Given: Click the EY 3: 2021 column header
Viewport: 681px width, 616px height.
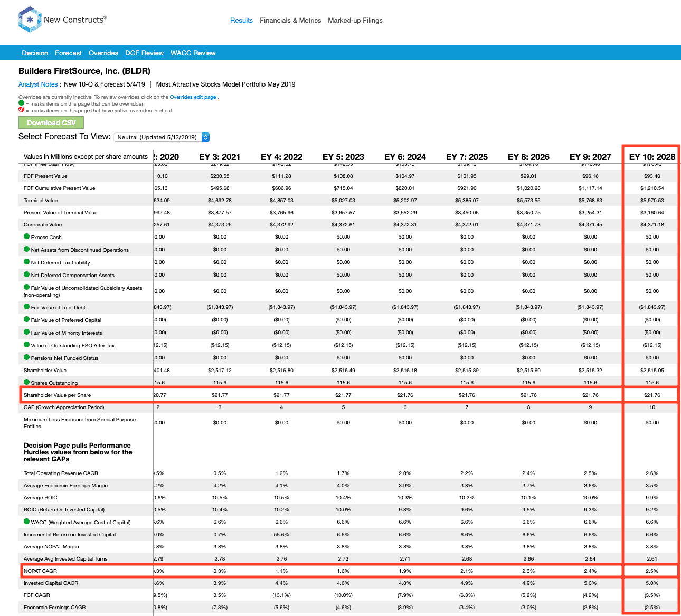Looking at the screenshot, I should pyautogui.click(x=220, y=157).
